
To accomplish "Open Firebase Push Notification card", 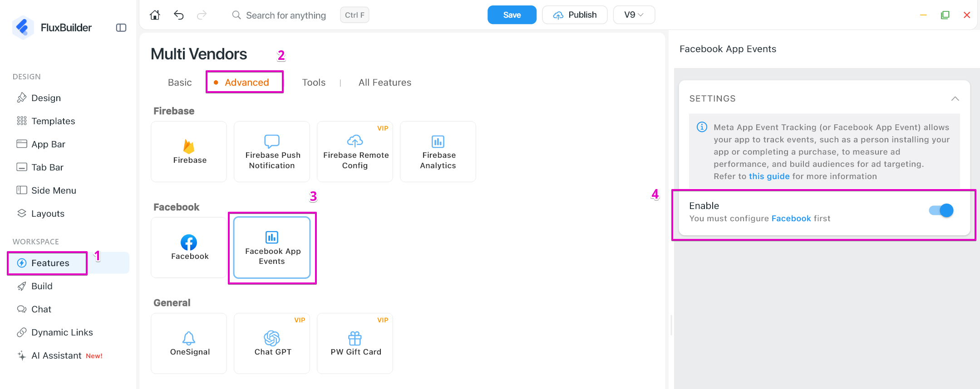I will 272,151.
